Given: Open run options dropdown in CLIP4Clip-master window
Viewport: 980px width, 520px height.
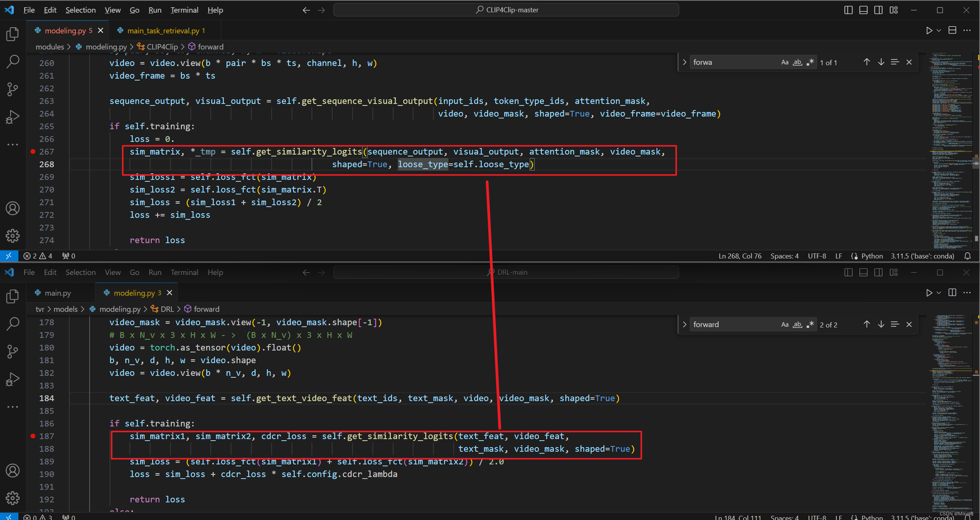Looking at the screenshot, I should (939, 30).
